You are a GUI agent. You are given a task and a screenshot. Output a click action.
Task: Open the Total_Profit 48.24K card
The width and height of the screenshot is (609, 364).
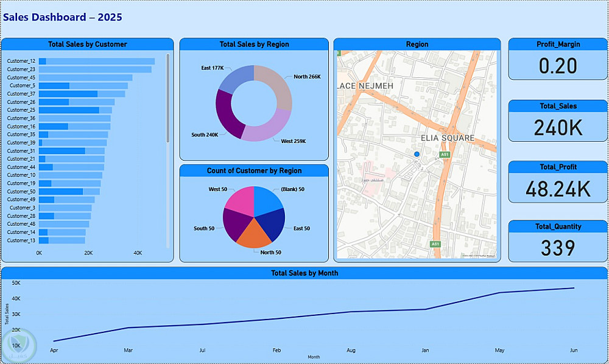(x=558, y=181)
